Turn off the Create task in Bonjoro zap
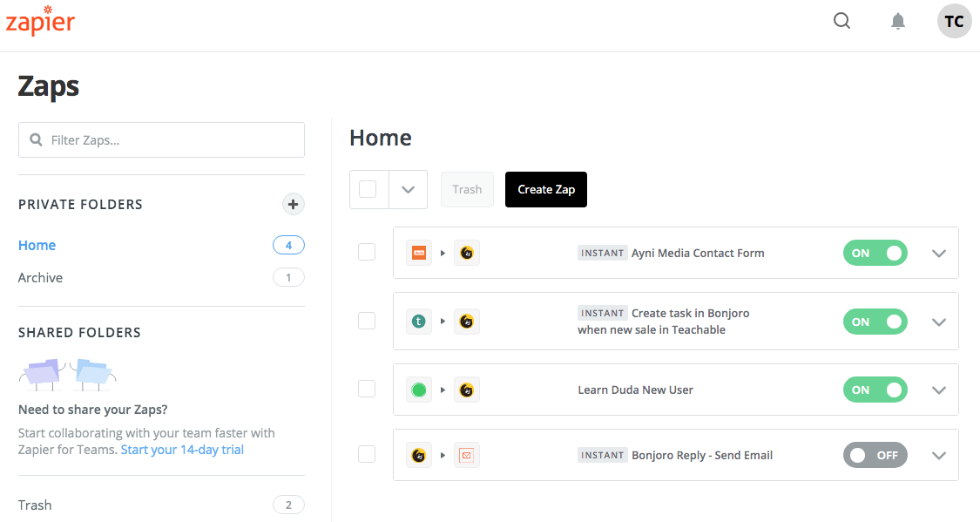980x522 pixels. [x=875, y=322]
